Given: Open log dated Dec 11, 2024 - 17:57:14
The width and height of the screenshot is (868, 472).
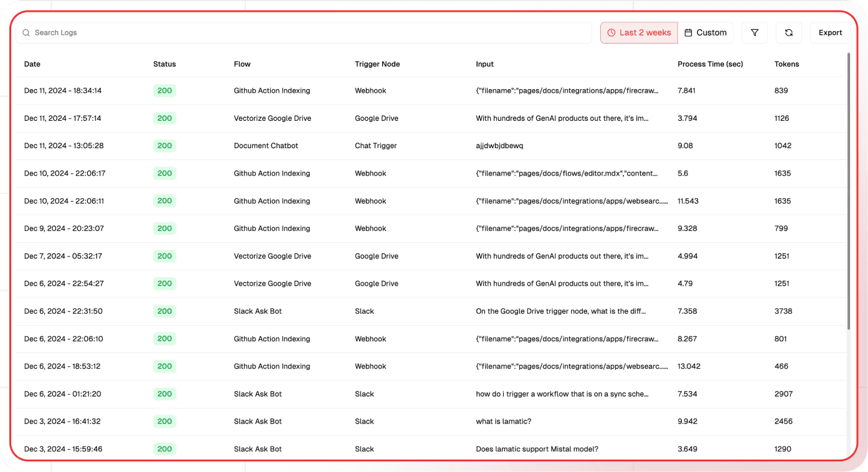Looking at the screenshot, I should (431, 118).
